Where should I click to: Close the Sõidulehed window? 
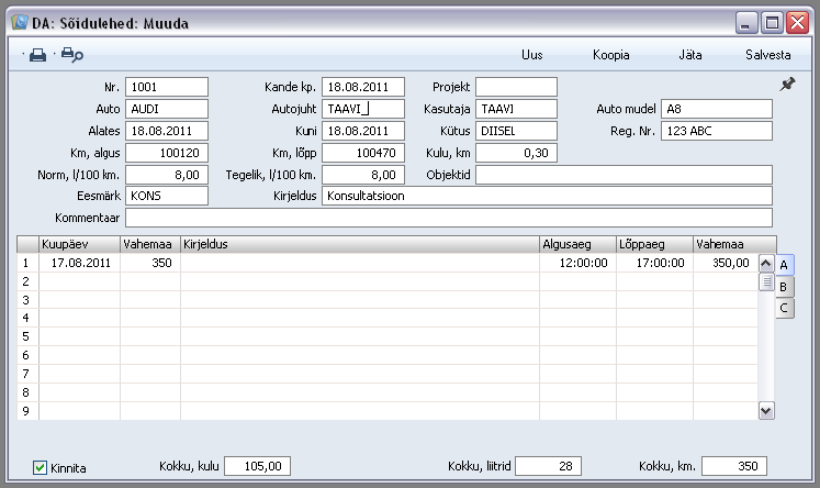coord(798,22)
